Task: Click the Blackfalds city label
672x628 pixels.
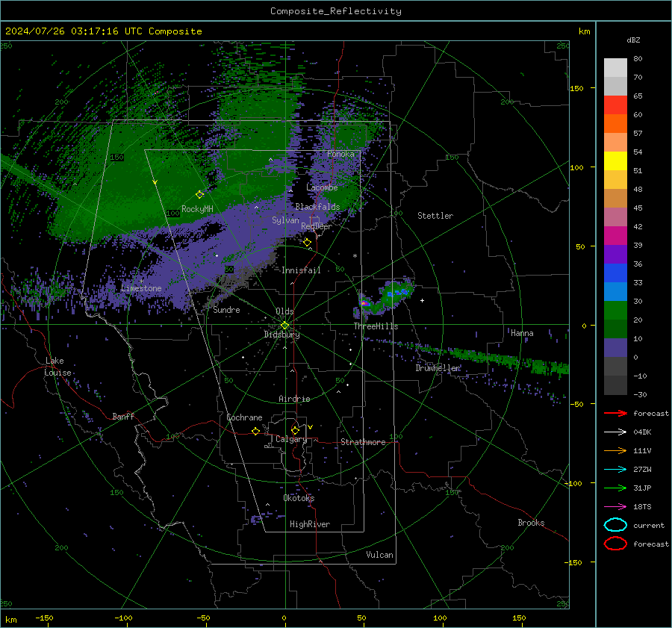Action: 317,207
